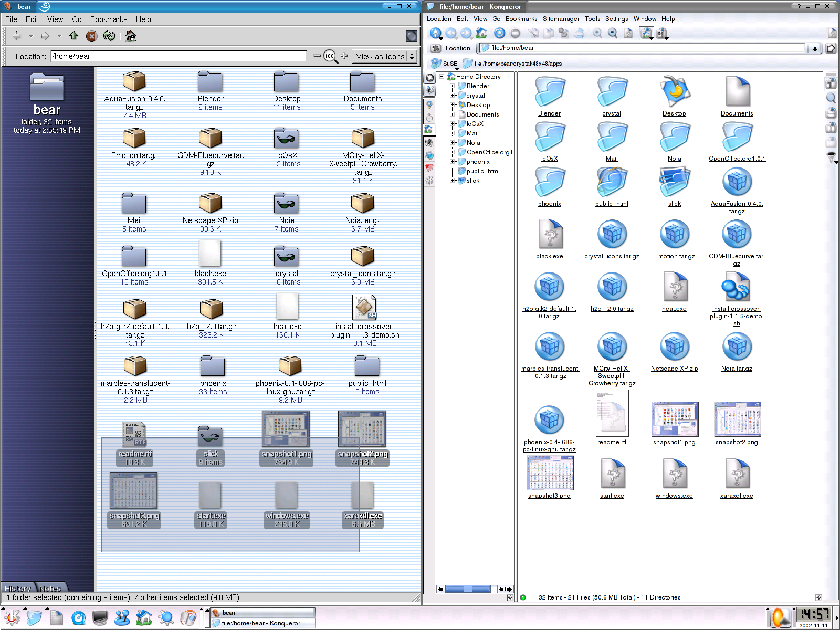Click Konqueror's Back arrow toolbar icon
This screenshot has height=630, width=840.
click(451, 33)
